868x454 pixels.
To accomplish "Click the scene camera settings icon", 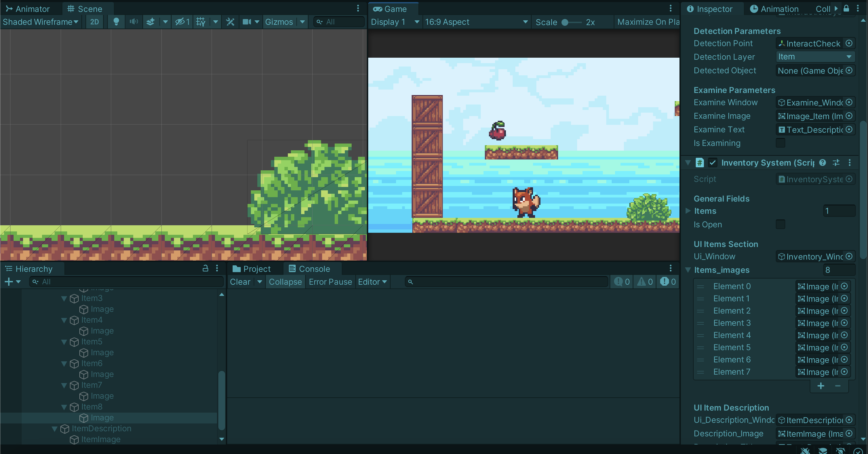I will [x=247, y=22].
